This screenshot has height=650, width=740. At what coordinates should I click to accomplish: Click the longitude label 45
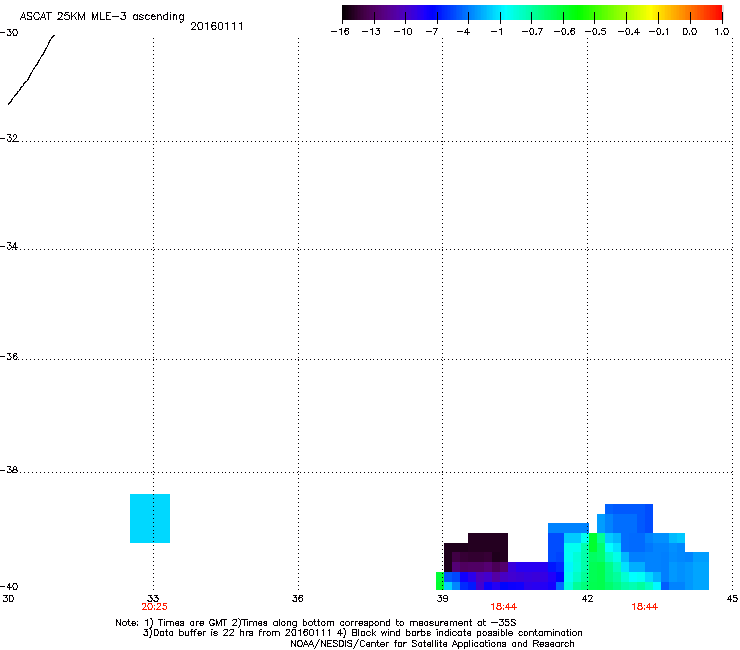click(732, 599)
